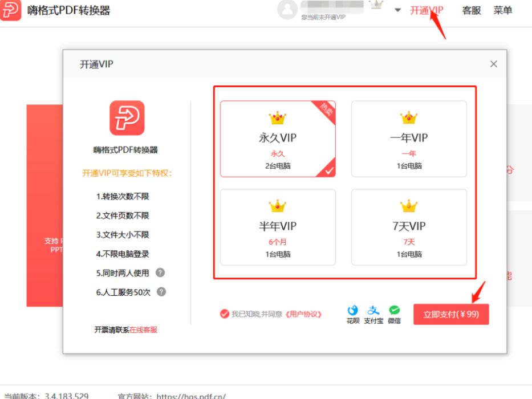Viewport: 532px width, 399px height.
Task: Click help icon next to 同时两人使用
Action: click(x=161, y=273)
